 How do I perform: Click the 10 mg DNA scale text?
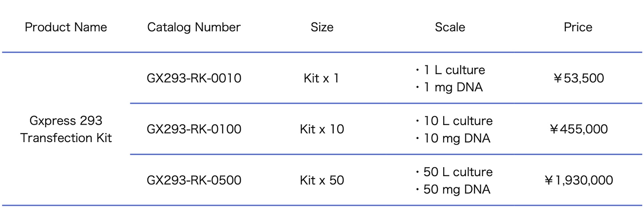coord(457,139)
